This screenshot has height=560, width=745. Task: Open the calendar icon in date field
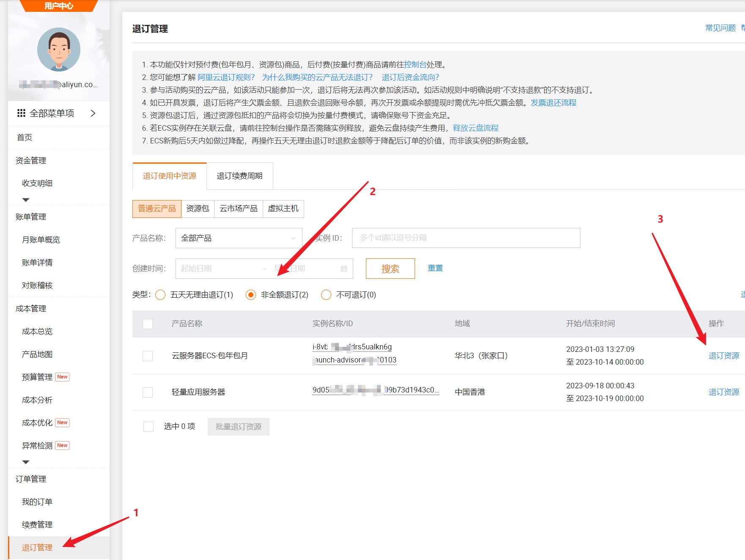coord(344,269)
